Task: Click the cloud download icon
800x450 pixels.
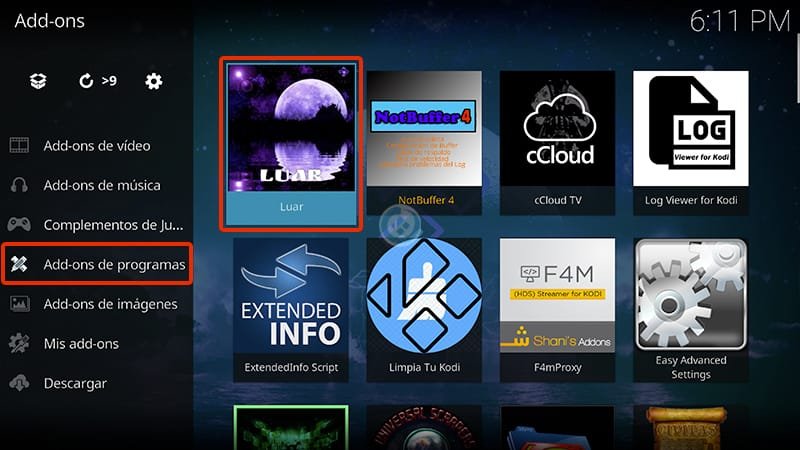Action: [19, 383]
